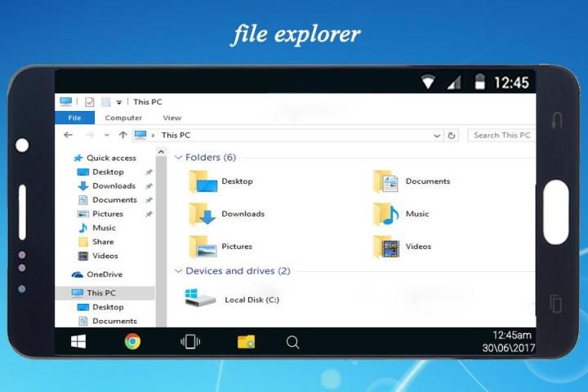The width and height of the screenshot is (588, 392).
Task: Open the file manager folder icon in taskbar
Action: coord(246,341)
